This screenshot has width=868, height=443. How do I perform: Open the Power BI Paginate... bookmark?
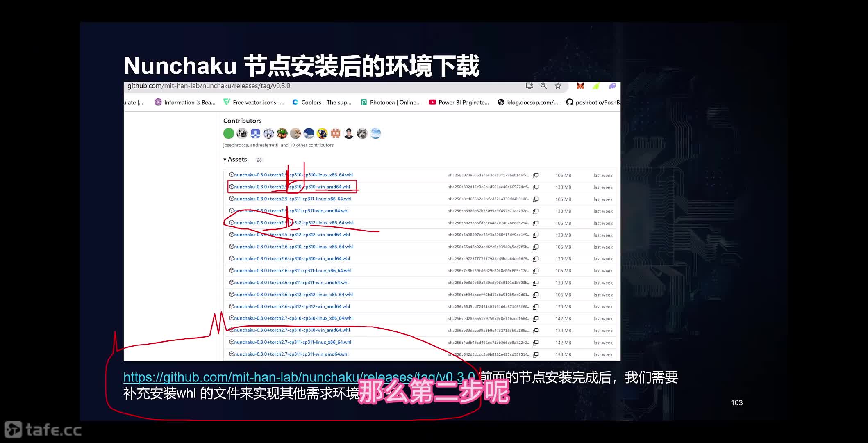point(459,102)
